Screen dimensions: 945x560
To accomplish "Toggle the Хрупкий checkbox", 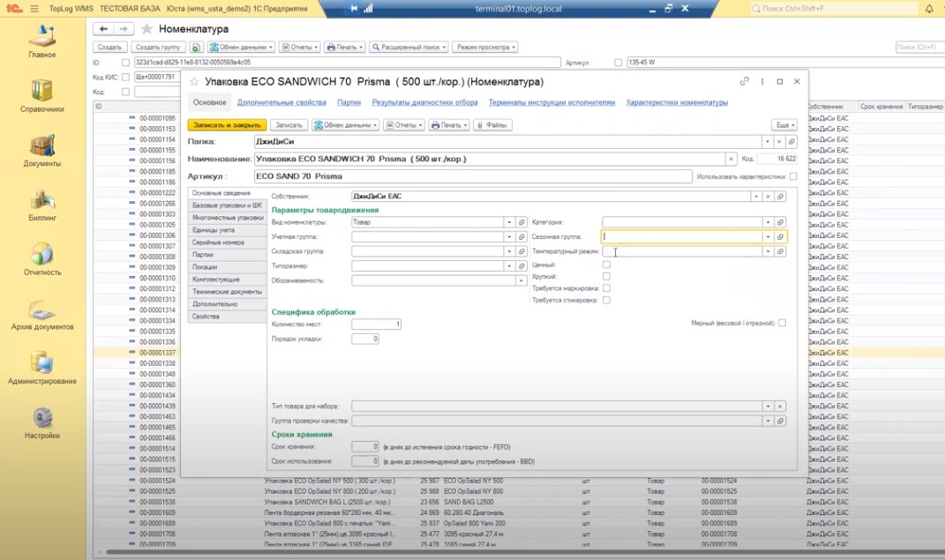I will [606, 277].
